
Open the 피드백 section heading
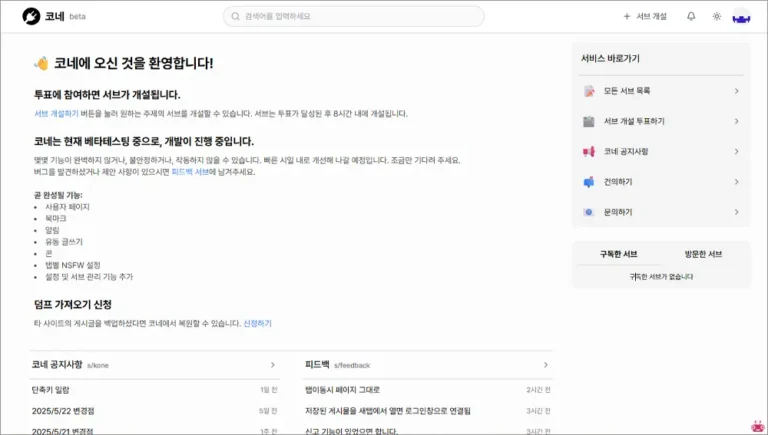pyautogui.click(x=317, y=364)
